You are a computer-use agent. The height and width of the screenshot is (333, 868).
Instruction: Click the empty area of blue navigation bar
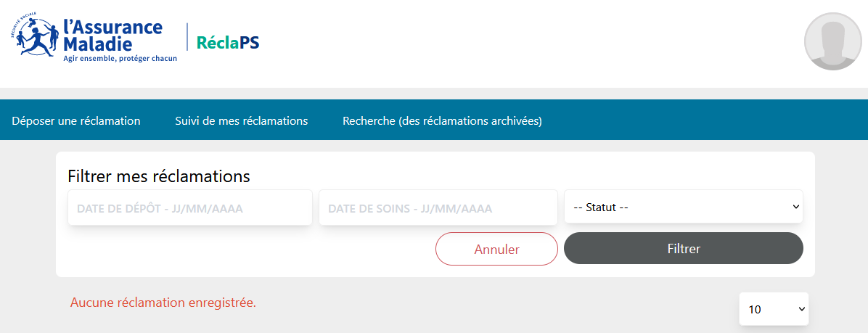tap(703, 120)
